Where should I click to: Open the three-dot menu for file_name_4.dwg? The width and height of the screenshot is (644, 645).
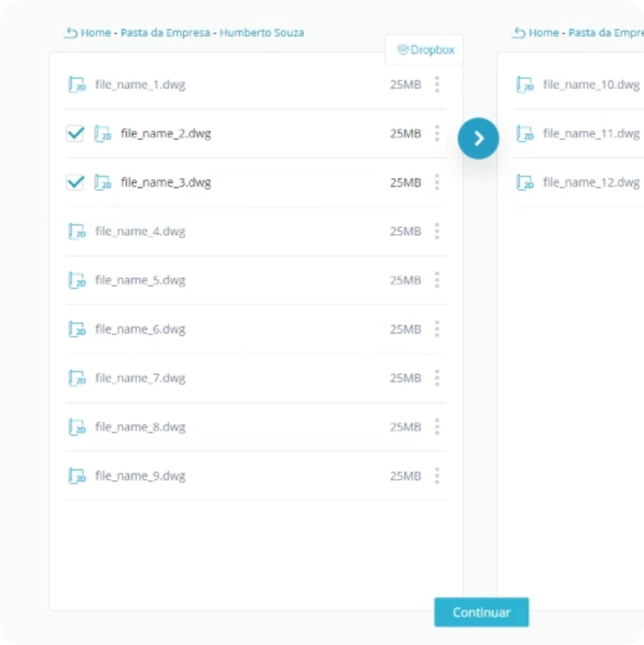pos(436,232)
